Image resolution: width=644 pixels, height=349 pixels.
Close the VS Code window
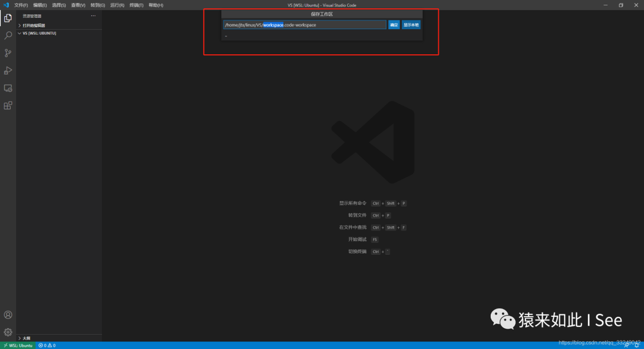tap(636, 5)
